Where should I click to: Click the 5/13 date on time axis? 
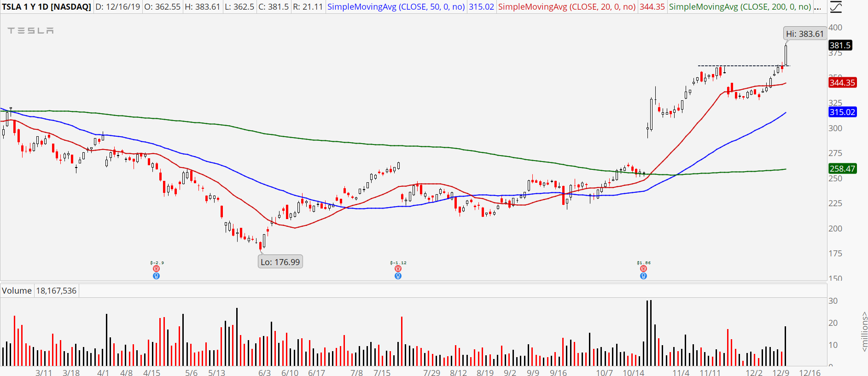coord(217,372)
